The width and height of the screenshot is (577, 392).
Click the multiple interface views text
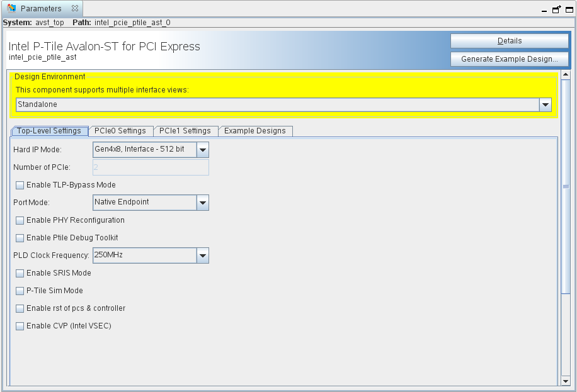coord(102,90)
